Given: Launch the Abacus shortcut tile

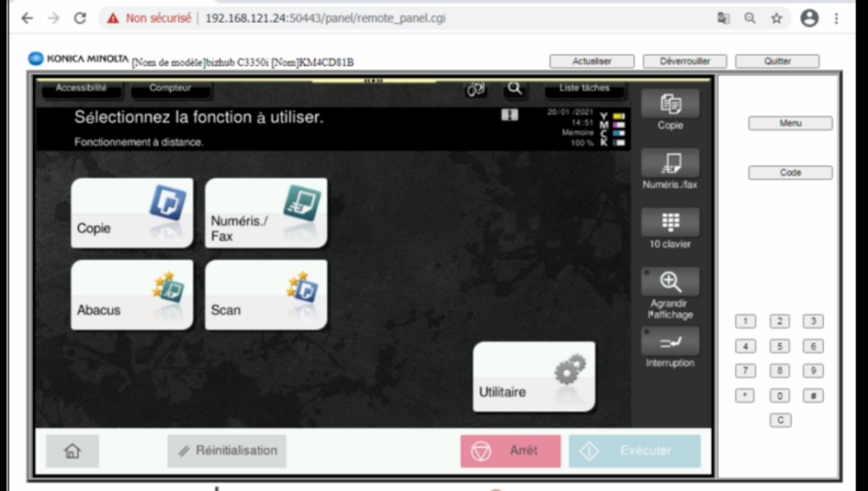Looking at the screenshot, I should 131,294.
